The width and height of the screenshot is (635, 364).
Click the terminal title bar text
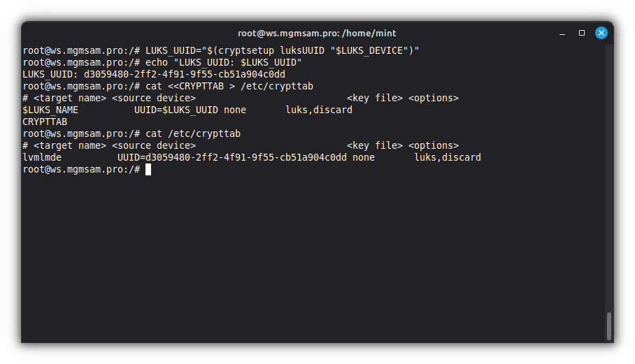pos(317,33)
